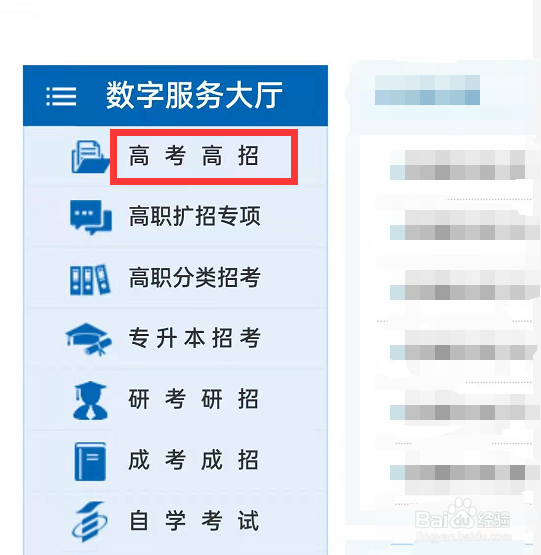
Task: Click the graduation cap with diploma icon
Action: coord(89,339)
